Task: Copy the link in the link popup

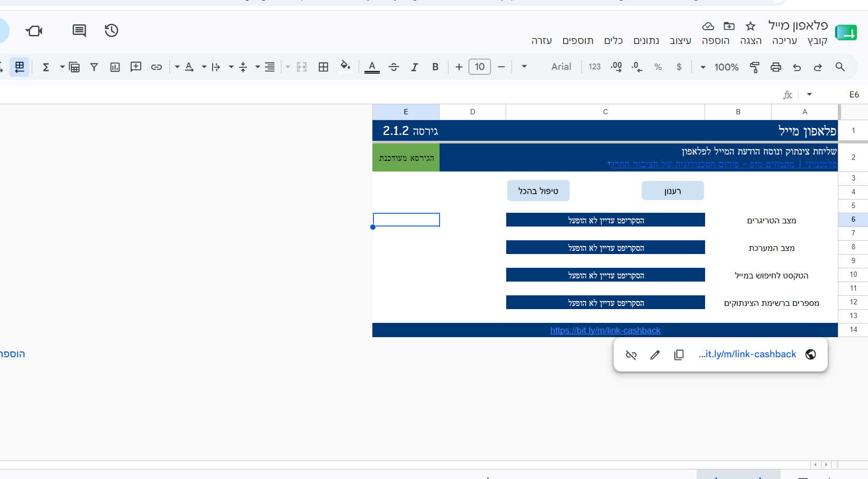Action: (679, 355)
